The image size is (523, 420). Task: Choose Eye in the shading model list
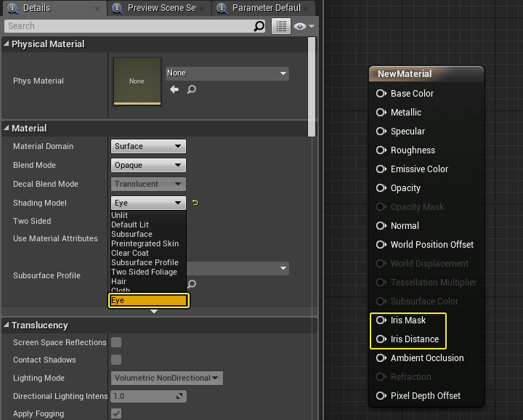148,300
